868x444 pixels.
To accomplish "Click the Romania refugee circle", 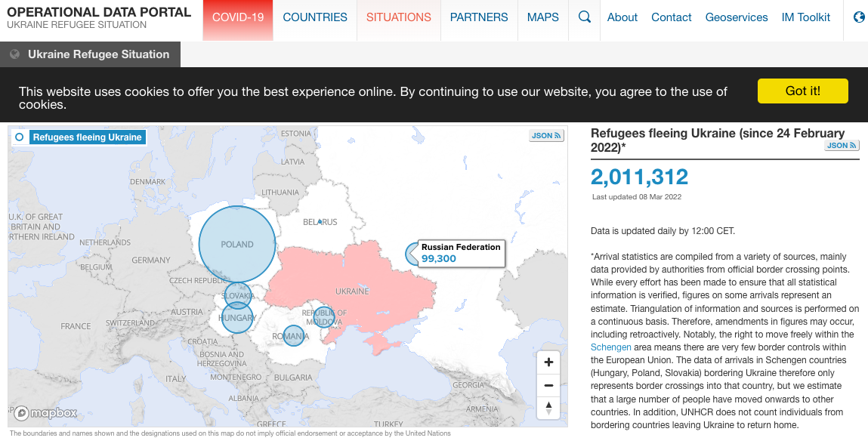I will [293, 335].
